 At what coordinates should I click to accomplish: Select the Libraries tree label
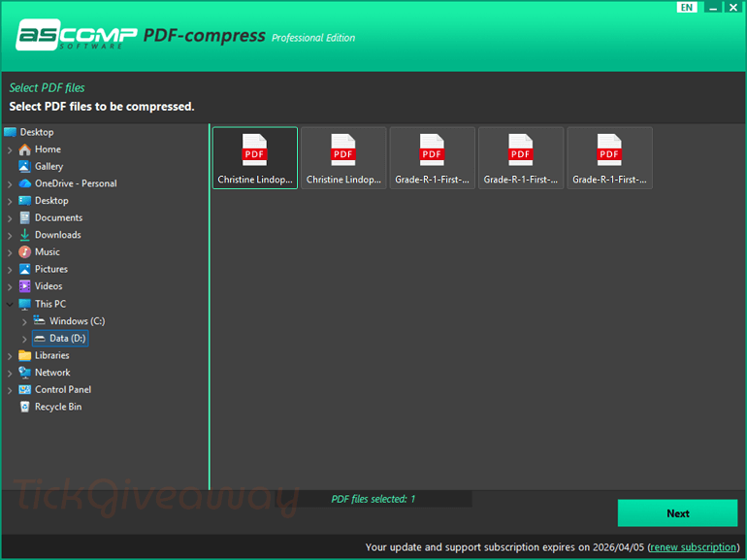coord(52,355)
